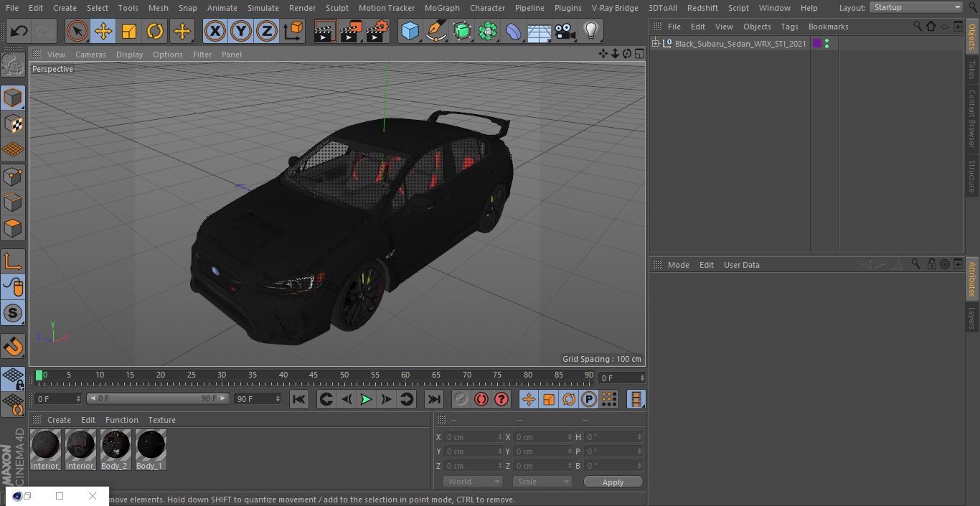980x506 pixels.
Task: Switch to Polygons mode
Action: coord(13,228)
